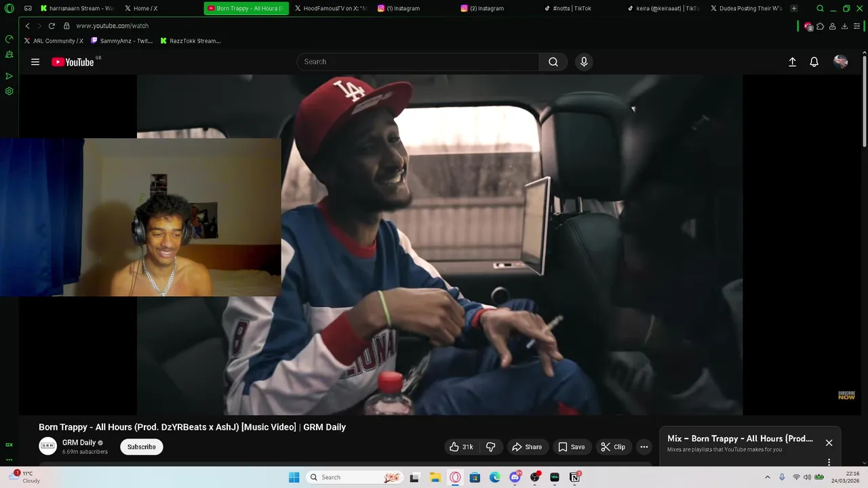Open YouTube account avatar menu
868x488 pixels.
tap(841, 62)
